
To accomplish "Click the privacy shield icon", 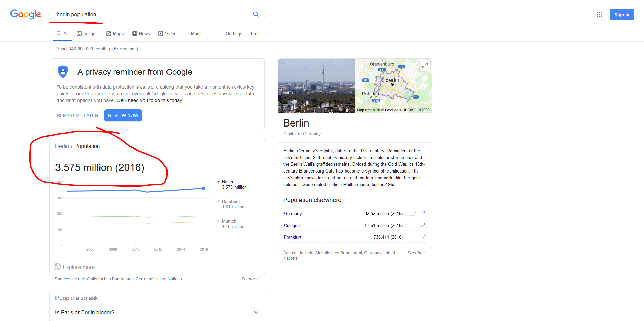I will point(63,72).
